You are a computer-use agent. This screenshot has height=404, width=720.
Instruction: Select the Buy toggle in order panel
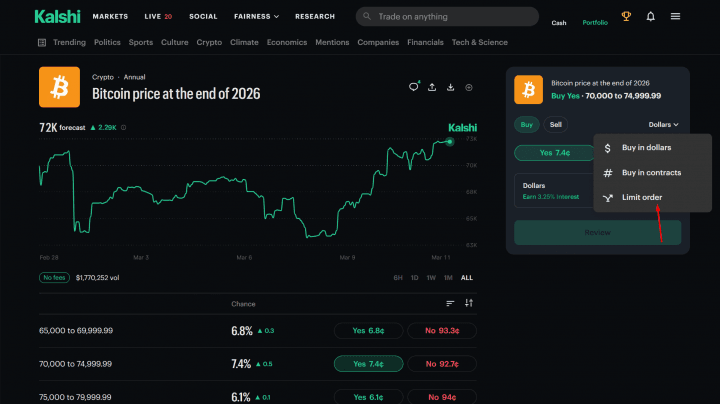[526, 124]
